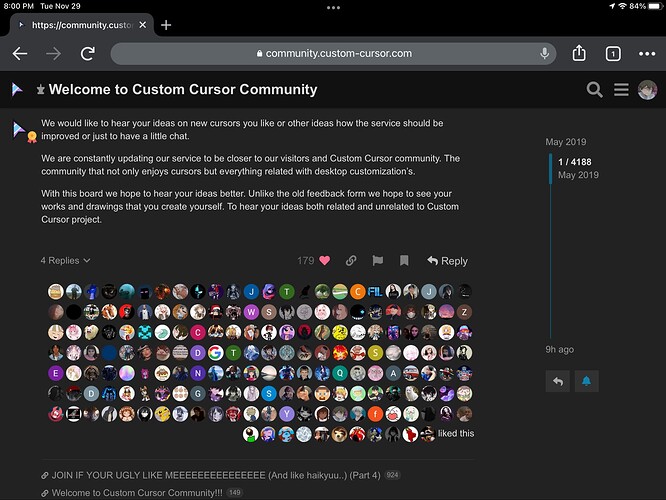Open forum search with magnifier icon
666x500 pixels.
click(594, 90)
